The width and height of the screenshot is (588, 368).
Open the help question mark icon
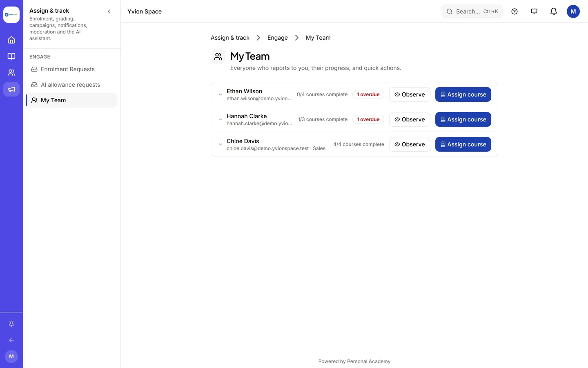(514, 11)
